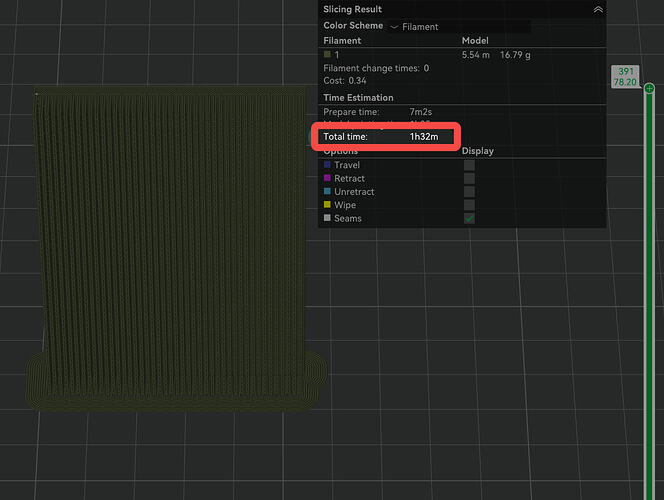Toggle the Unretract display checkbox
The width and height of the screenshot is (664, 500).
click(x=469, y=192)
